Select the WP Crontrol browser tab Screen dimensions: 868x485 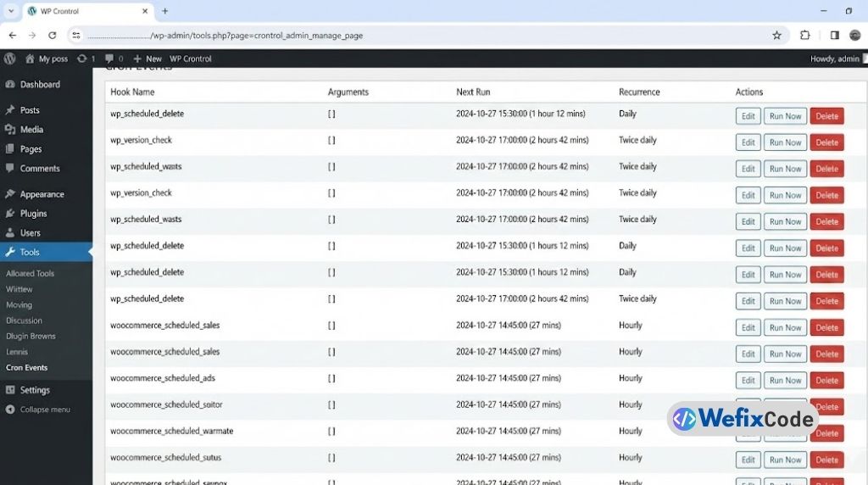click(88, 11)
